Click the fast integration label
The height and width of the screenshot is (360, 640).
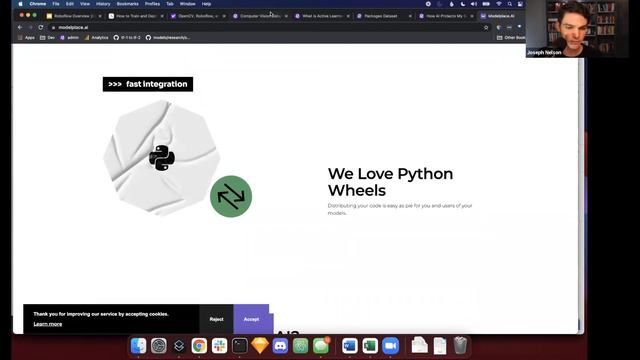tap(148, 84)
